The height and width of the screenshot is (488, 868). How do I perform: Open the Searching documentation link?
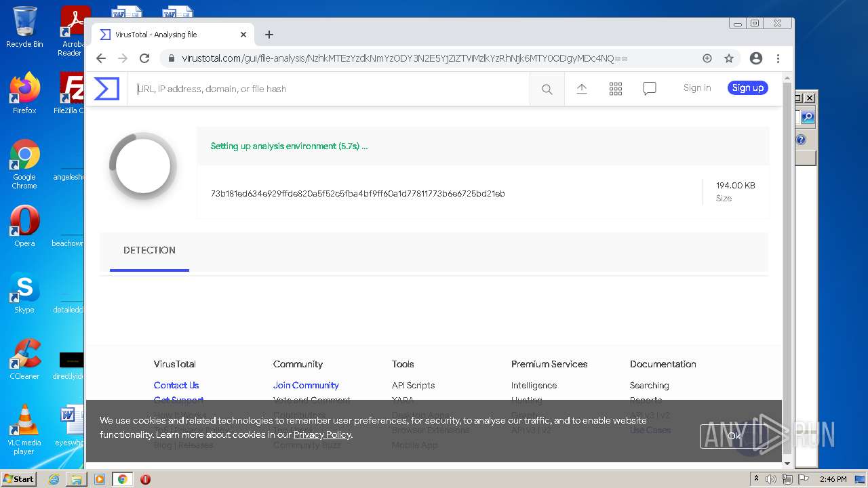point(649,386)
